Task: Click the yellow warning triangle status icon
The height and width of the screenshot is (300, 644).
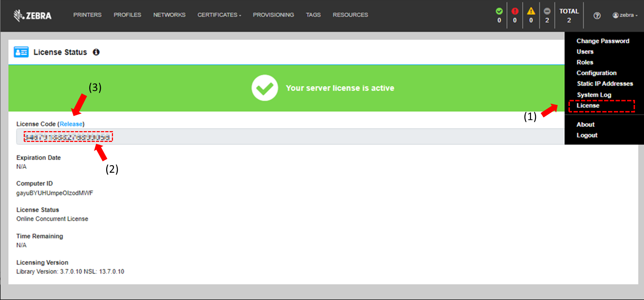Action: coord(531,11)
